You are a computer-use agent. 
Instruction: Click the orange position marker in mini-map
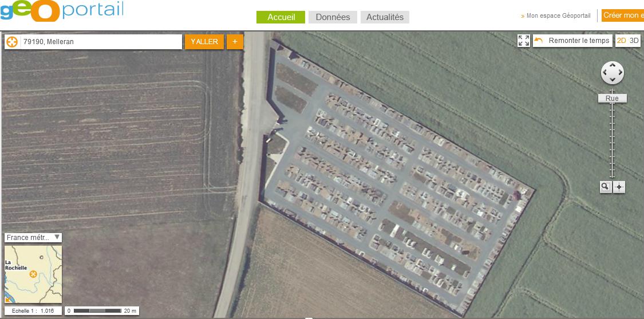coord(33,274)
